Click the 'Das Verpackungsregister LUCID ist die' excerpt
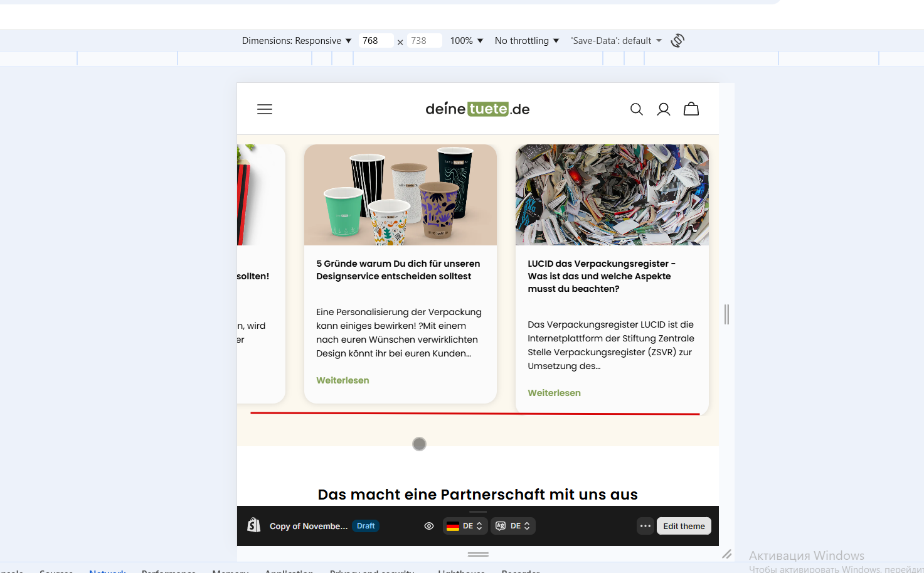Screen dimensions: 924x573 (611, 345)
